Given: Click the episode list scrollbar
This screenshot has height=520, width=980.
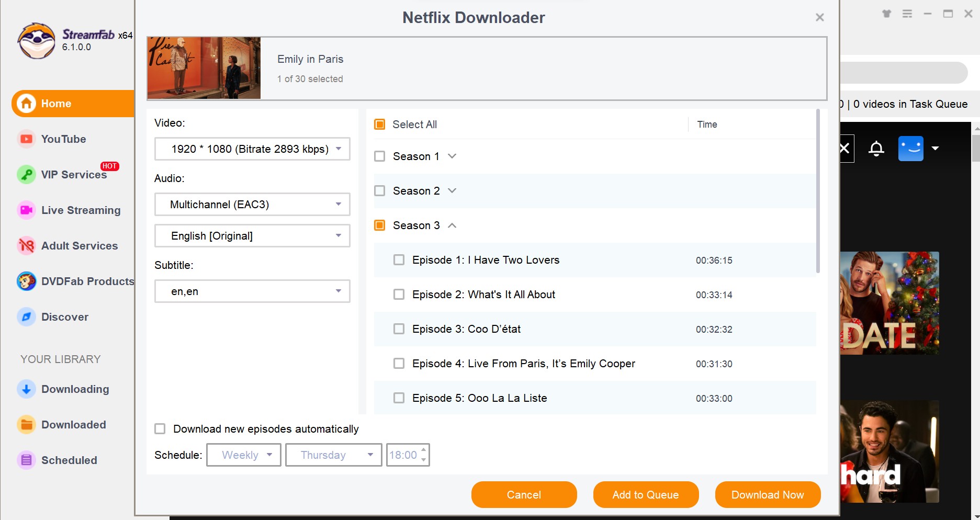Looking at the screenshot, I should [818, 191].
